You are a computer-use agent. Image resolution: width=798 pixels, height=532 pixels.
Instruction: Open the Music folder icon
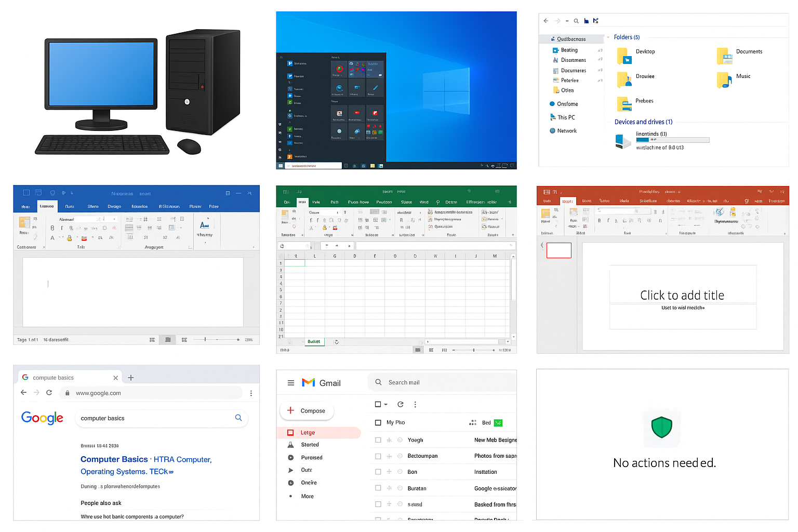(724, 79)
